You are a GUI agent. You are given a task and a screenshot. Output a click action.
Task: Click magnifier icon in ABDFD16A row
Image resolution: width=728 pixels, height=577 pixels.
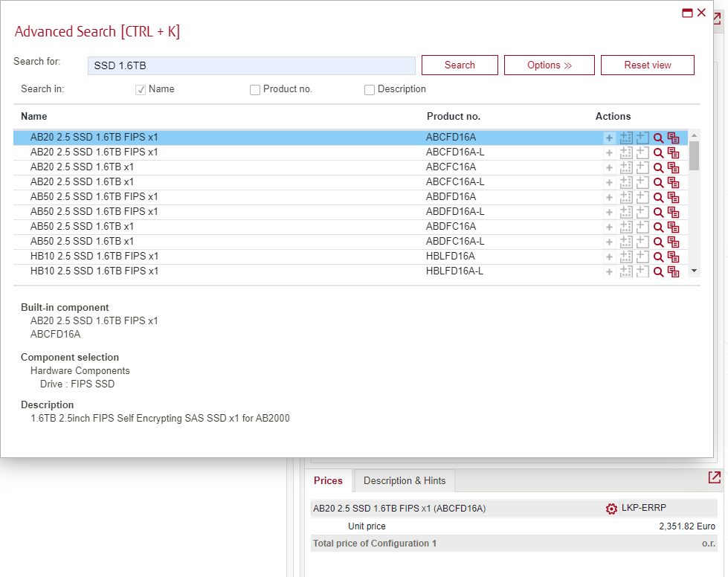pos(658,197)
